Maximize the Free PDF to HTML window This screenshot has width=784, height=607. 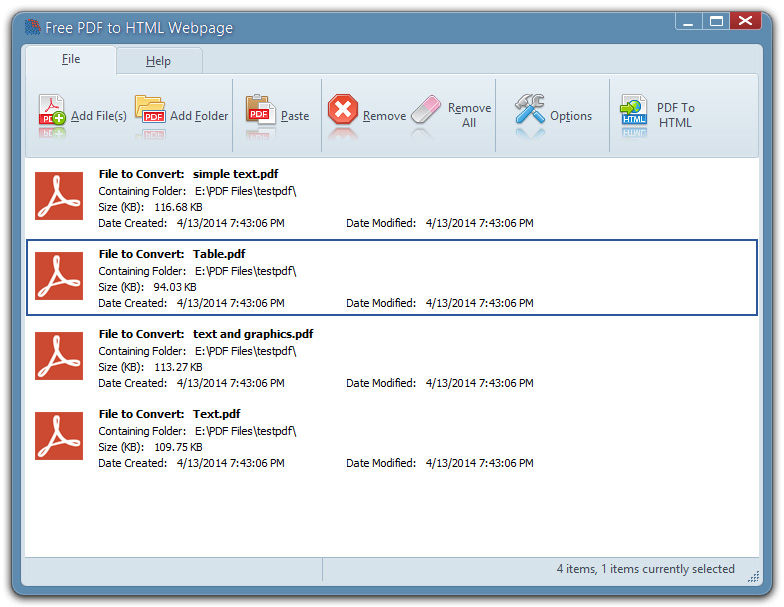click(716, 21)
